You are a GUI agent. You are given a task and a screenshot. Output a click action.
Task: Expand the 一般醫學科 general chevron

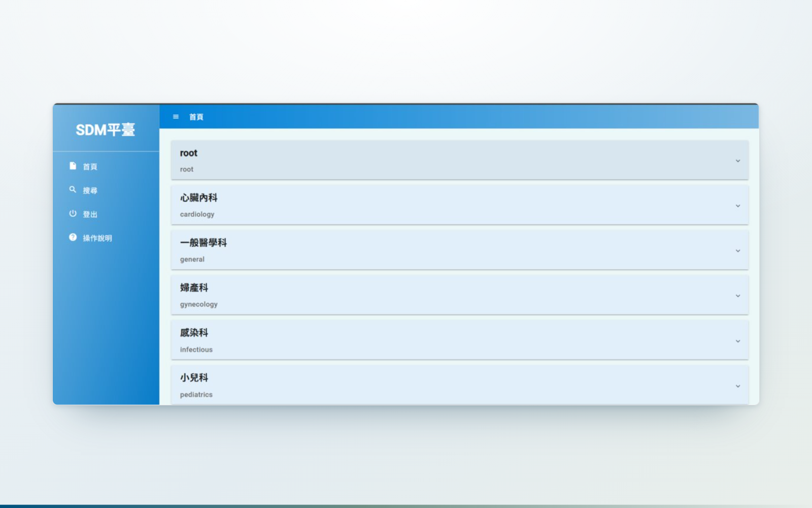[738, 251]
